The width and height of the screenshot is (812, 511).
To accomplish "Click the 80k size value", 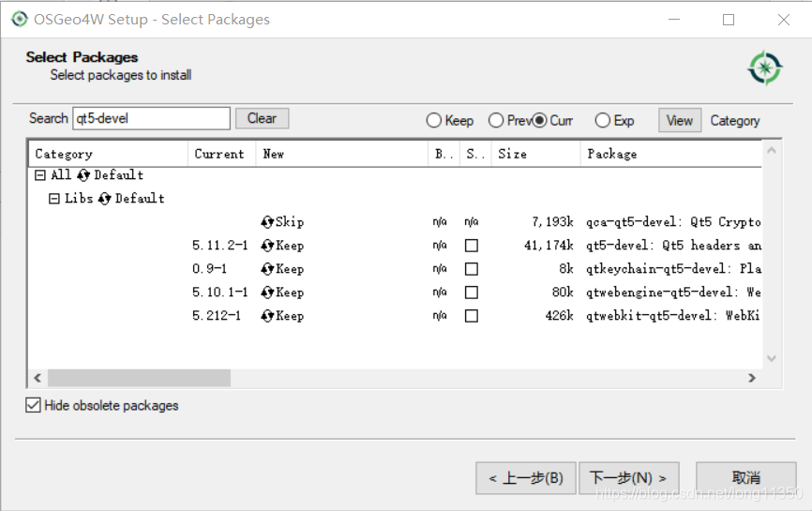I will tap(563, 293).
